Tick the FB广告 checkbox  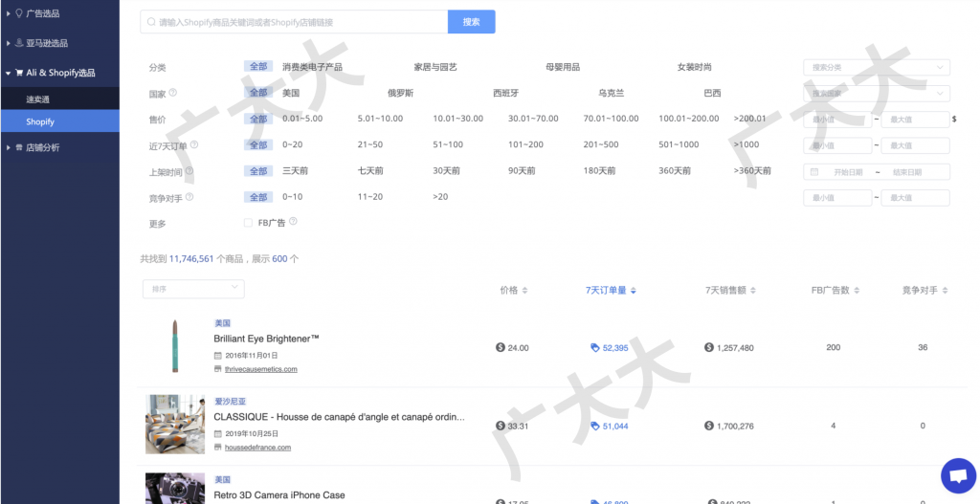pyautogui.click(x=248, y=223)
